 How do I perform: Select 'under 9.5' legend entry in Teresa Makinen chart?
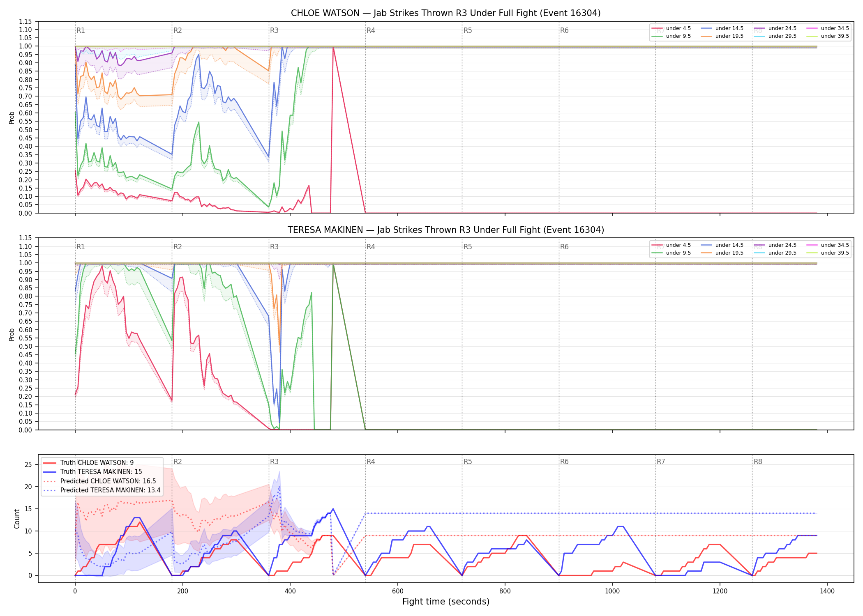click(671, 253)
